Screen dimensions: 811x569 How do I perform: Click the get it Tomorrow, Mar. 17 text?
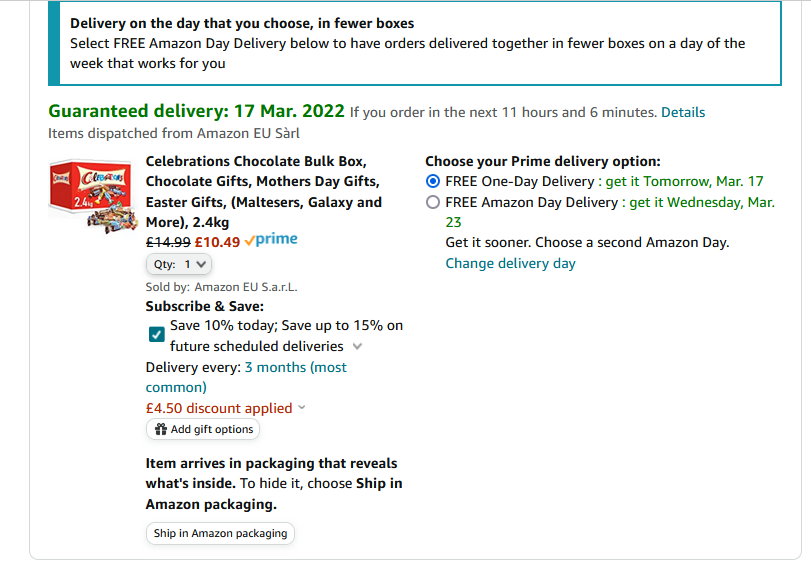click(684, 182)
